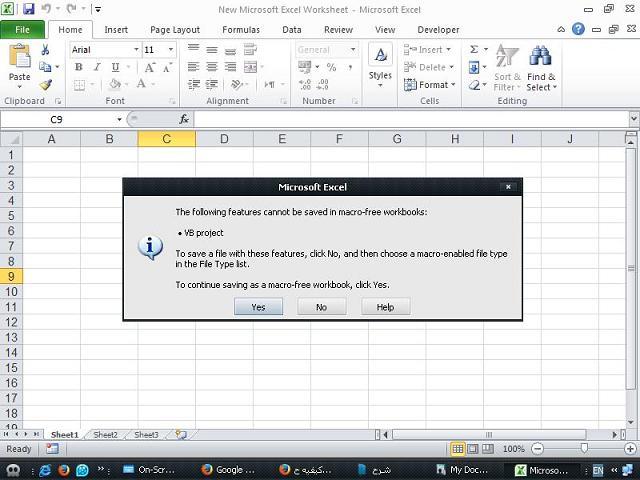Switch to the Insert ribbon tab
This screenshot has height=480, width=640.
tap(116, 30)
